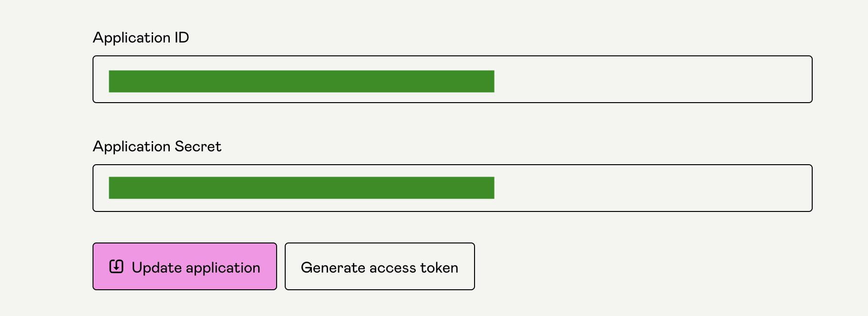
Task: Click the word "token" on the outlined button
Action: click(x=439, y=268)
